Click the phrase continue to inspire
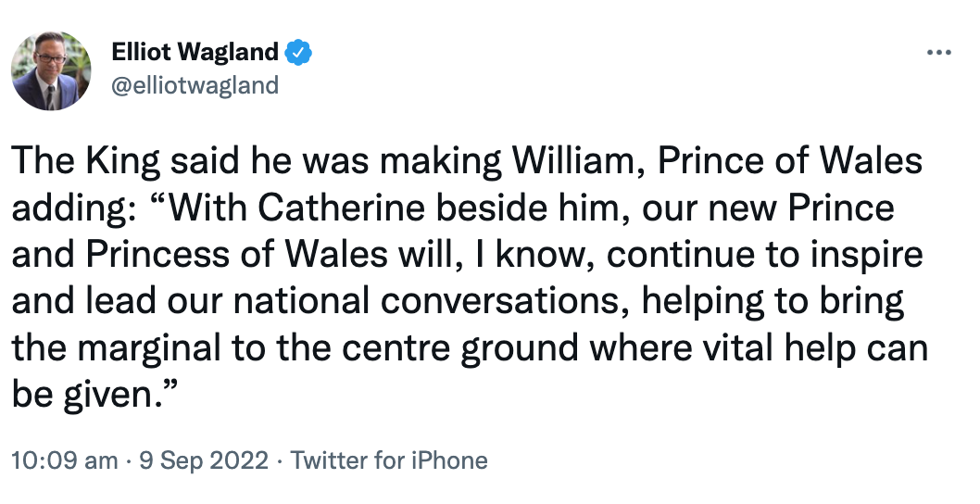 point(764,255)
